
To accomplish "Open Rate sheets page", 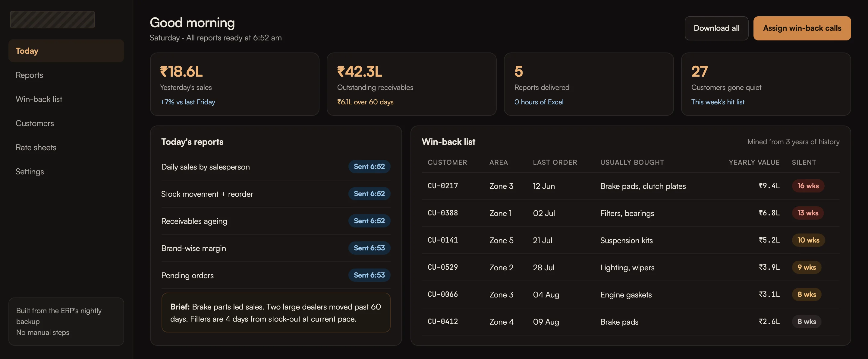I will tap(66, 147).
